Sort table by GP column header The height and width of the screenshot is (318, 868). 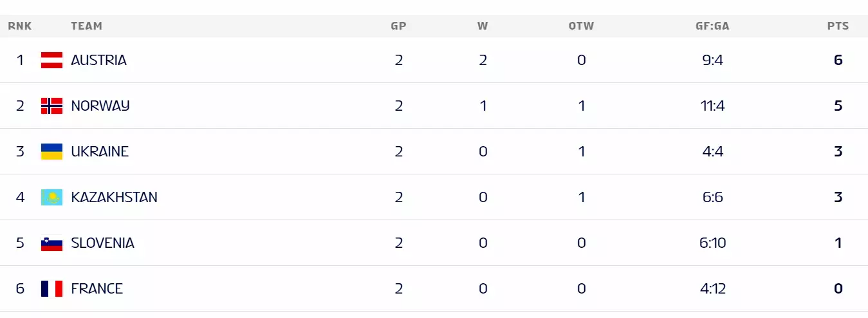[x=398, y=26]
